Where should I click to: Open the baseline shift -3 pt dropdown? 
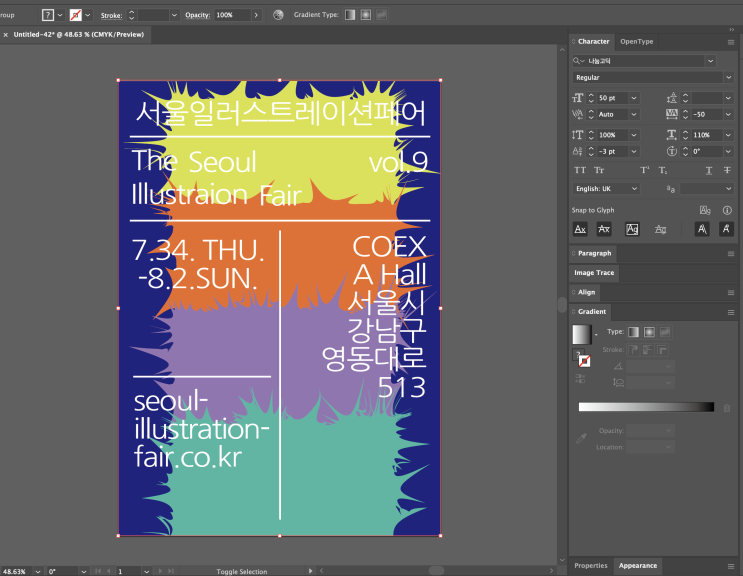coord(634,151)
